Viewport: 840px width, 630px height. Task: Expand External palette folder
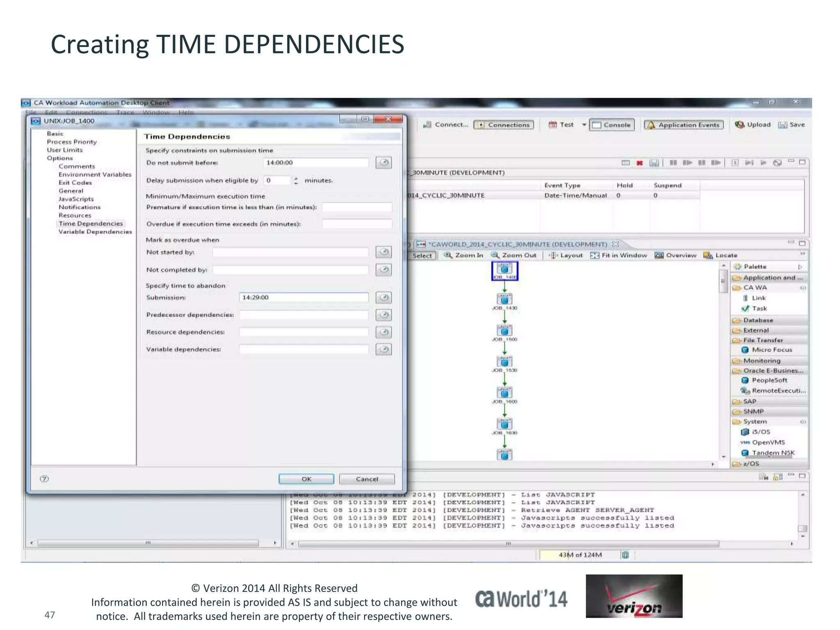(769, 330)
